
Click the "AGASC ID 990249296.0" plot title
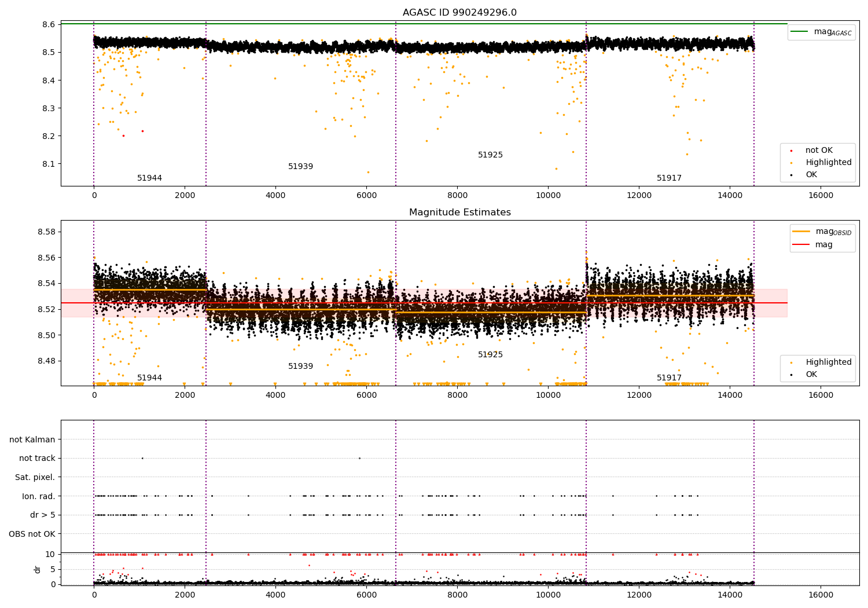pyautogui.click(x=459, y=13)
